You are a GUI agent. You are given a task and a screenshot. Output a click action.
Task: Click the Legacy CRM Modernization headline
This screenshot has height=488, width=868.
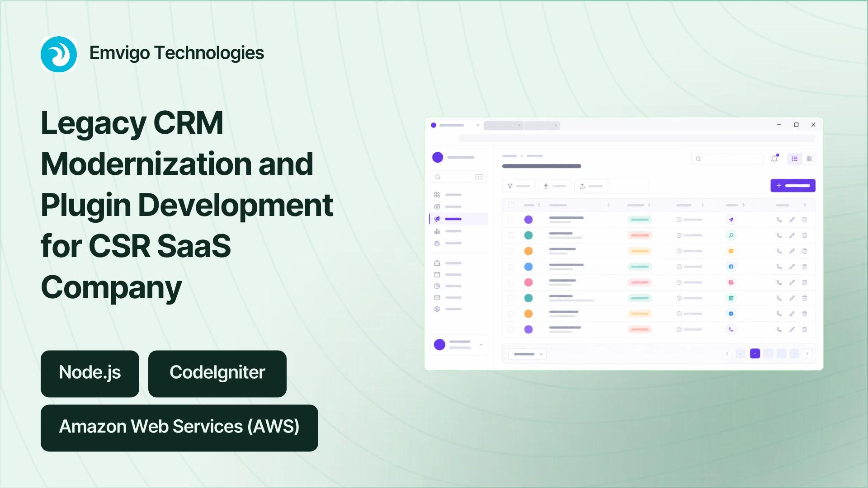(187, 205)
